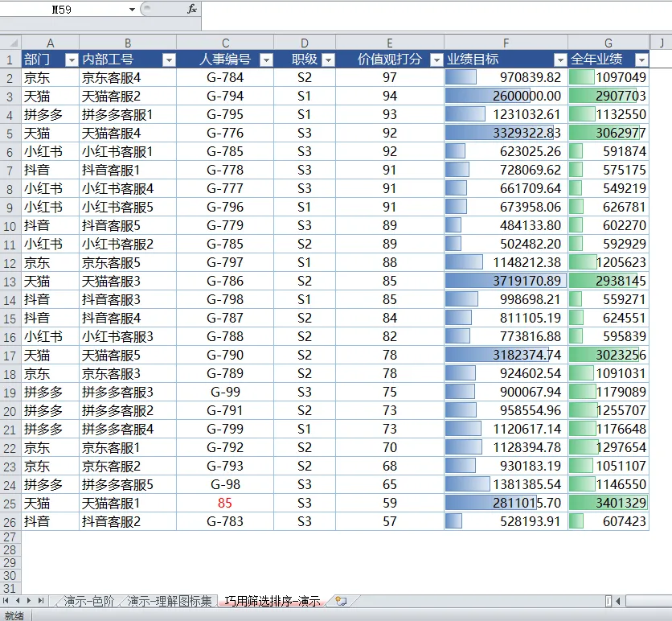672x621 pixels.
Task: Click the horizontal scrollbar left arrow
Action: pos(618,601)
